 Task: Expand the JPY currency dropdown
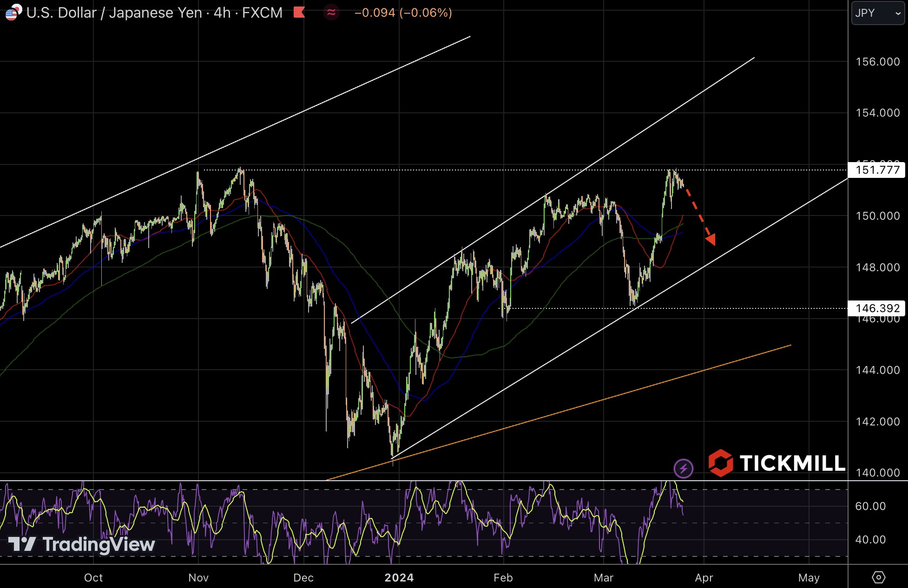point(877,13)
